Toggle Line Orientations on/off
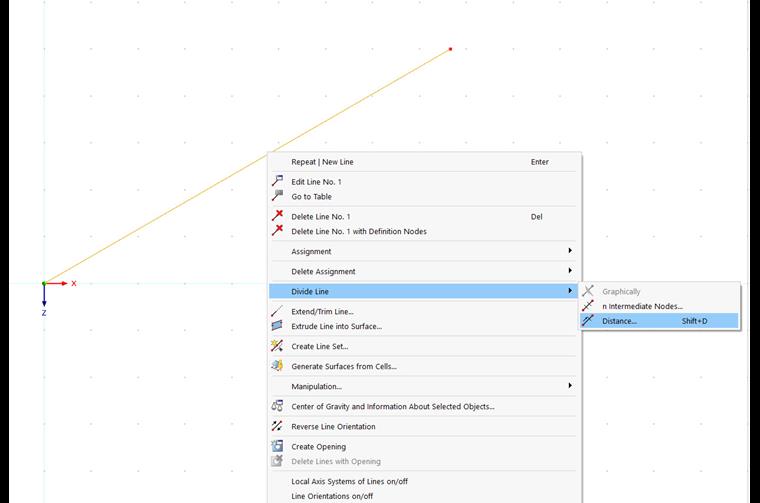Image resolution: width=760 pixels, height=503 pixels. (425, 496)
